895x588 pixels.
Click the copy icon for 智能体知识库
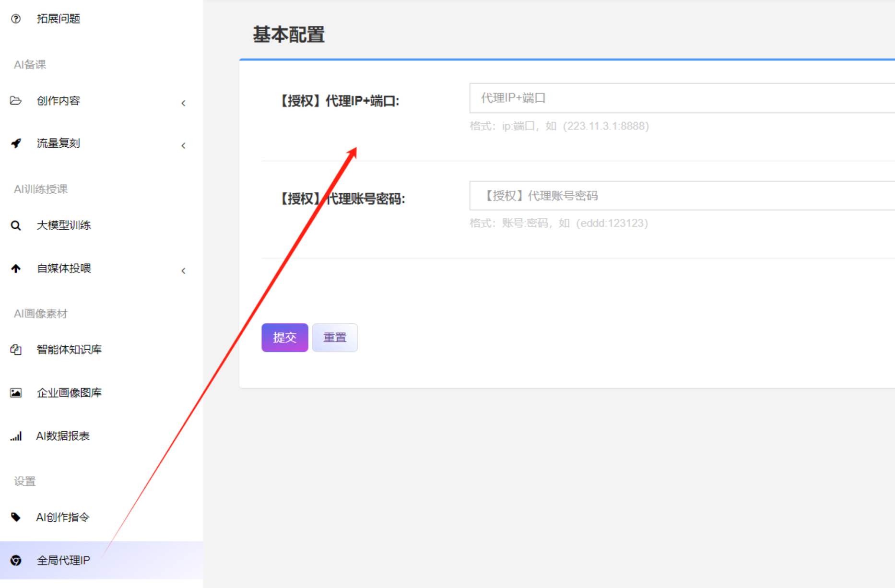tap(16, 350)
